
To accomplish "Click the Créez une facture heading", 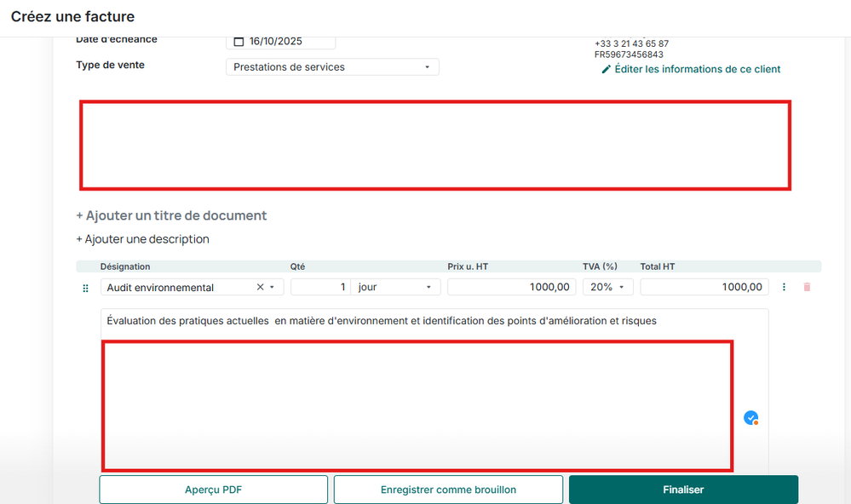I will click(72, 17).
